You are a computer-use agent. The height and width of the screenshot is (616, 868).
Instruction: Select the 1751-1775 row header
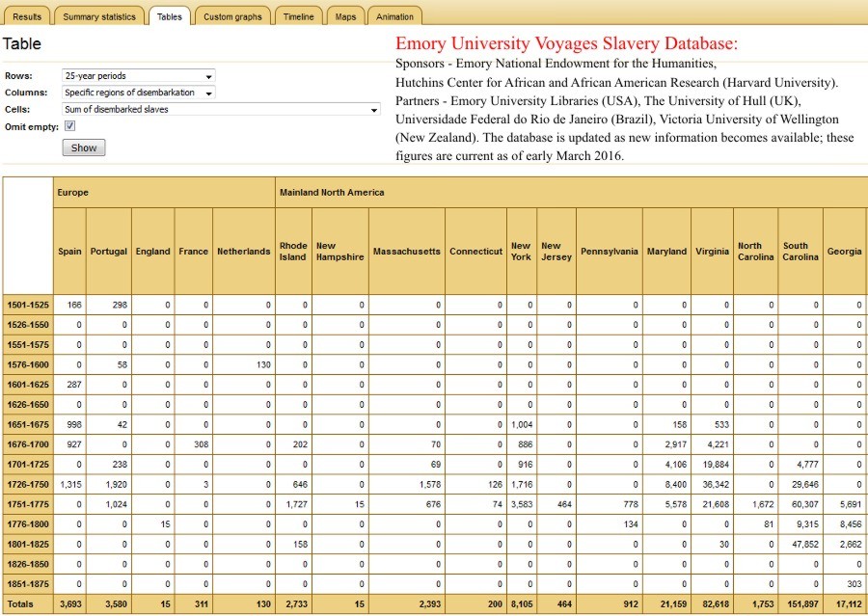click(x=28, y=503)
